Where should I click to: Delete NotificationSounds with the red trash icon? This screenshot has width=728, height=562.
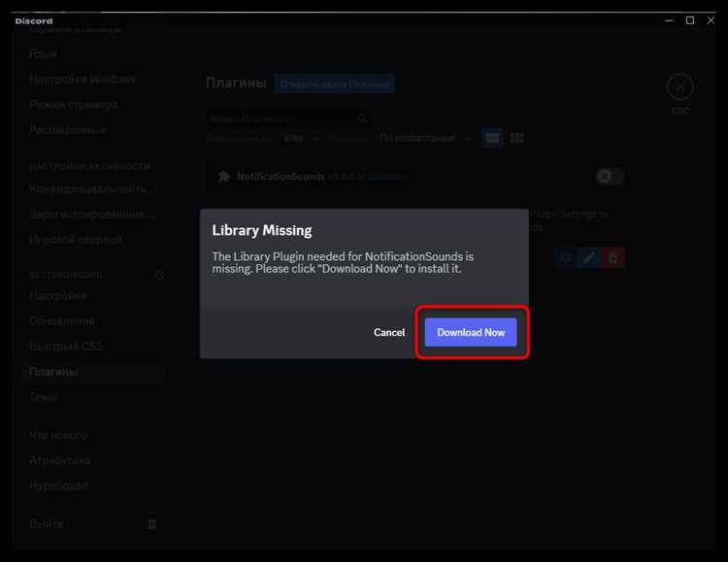pyautogui.click(x=612, y=258)
